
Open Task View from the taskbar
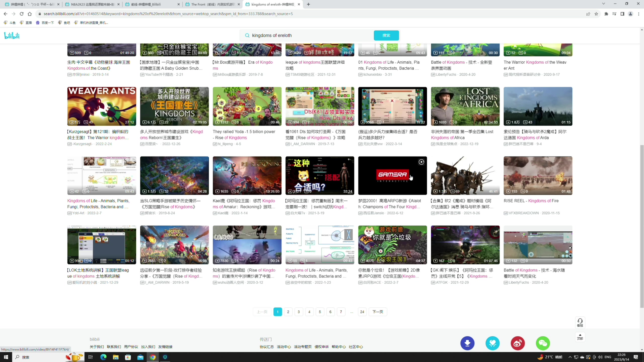tap(91, 357)
